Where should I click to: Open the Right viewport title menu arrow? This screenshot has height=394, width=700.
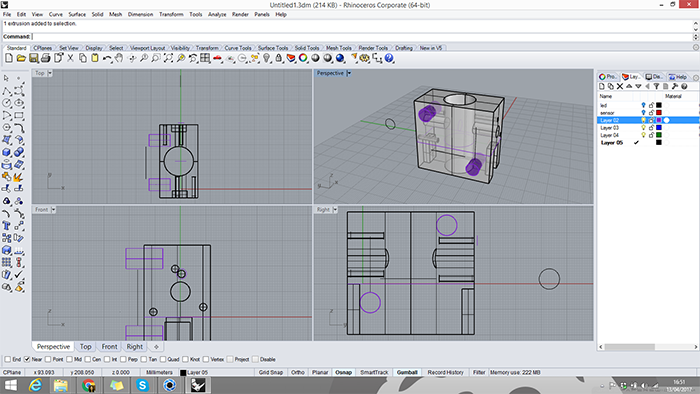click(335, 210)
